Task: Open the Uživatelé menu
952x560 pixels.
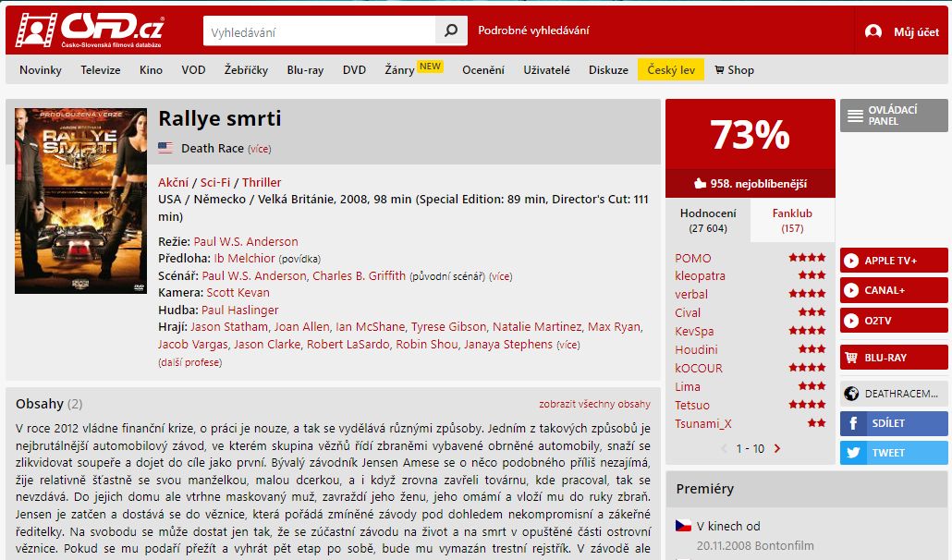Action: click(546, 70)
